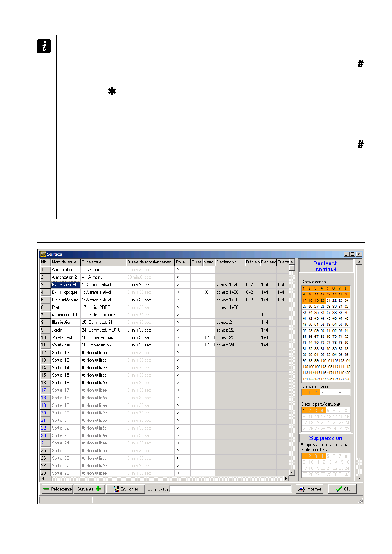The image size is (392, 554).
Task: Click the green plus icon on Suivante
Action: click(98, 489)
